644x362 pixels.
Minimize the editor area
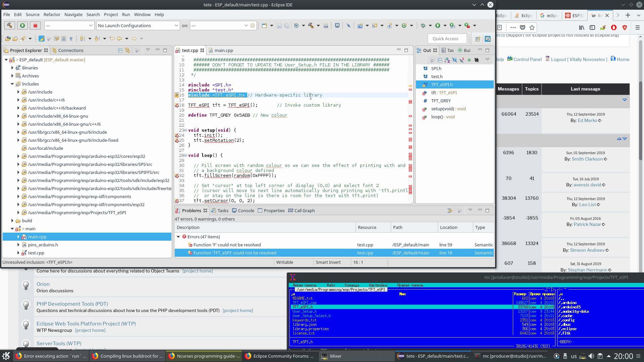click(x=399, y=50)
